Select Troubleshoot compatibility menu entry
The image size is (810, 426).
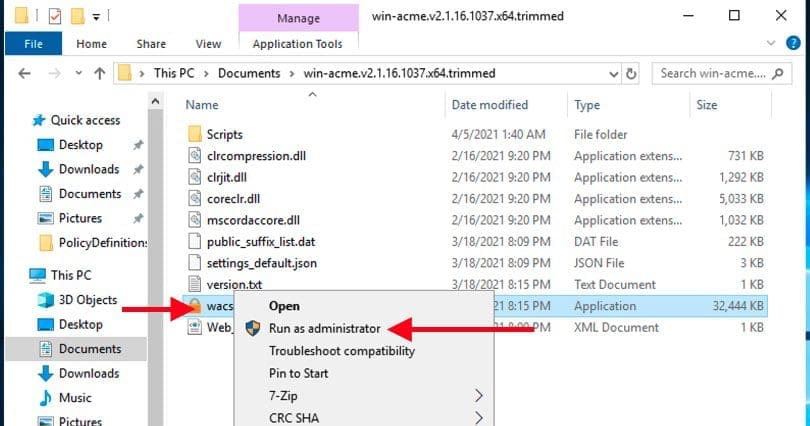[341, 351]
